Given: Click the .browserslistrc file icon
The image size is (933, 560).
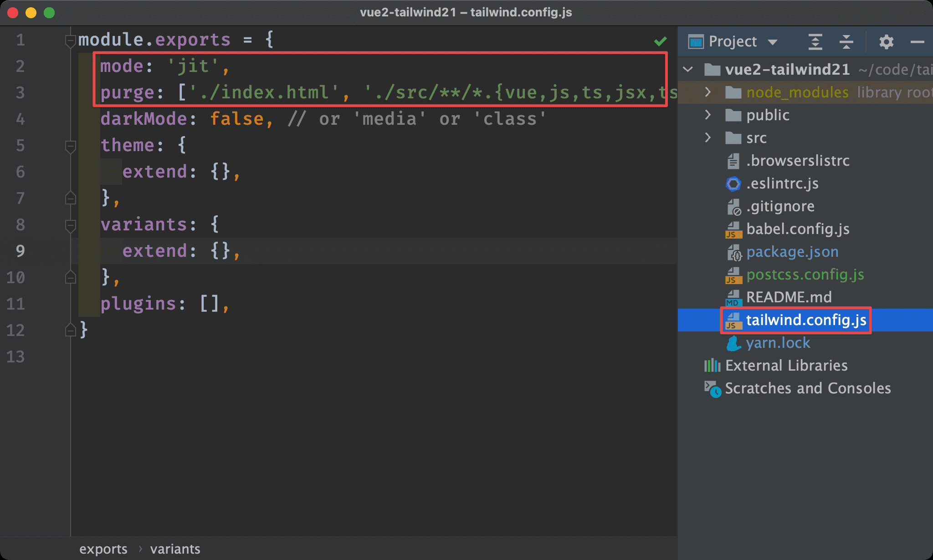Looking at the screenshot, I should tap(733, 161).
